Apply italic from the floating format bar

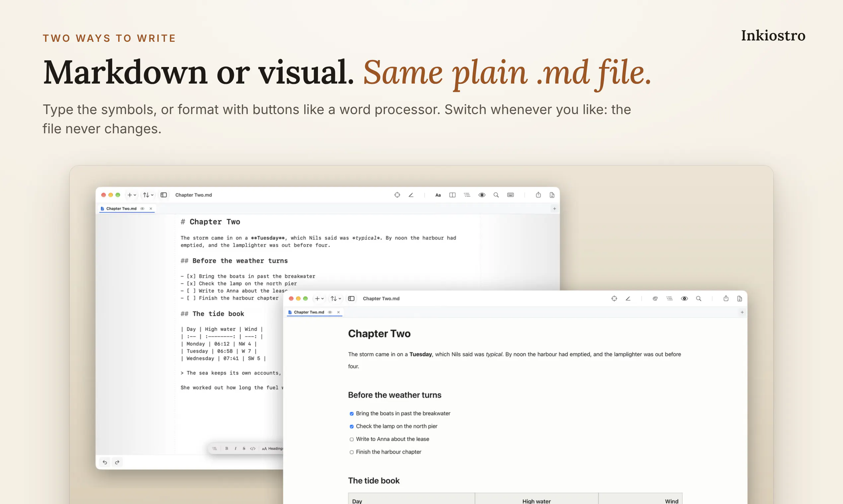point(236,449)
